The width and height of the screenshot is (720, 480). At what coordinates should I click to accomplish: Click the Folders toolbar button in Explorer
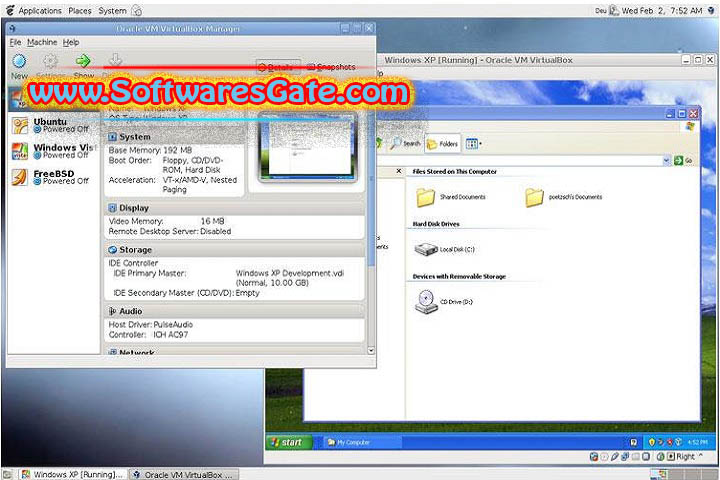(x=442, y=144)
